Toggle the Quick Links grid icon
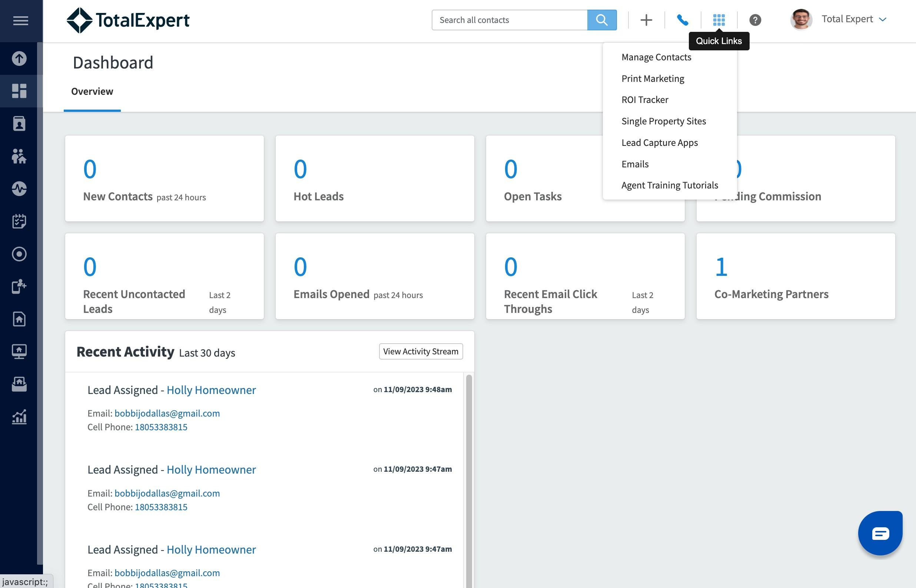Image resolution: width=916 pixels, height=588 pixels. click(x=718, y=20)
